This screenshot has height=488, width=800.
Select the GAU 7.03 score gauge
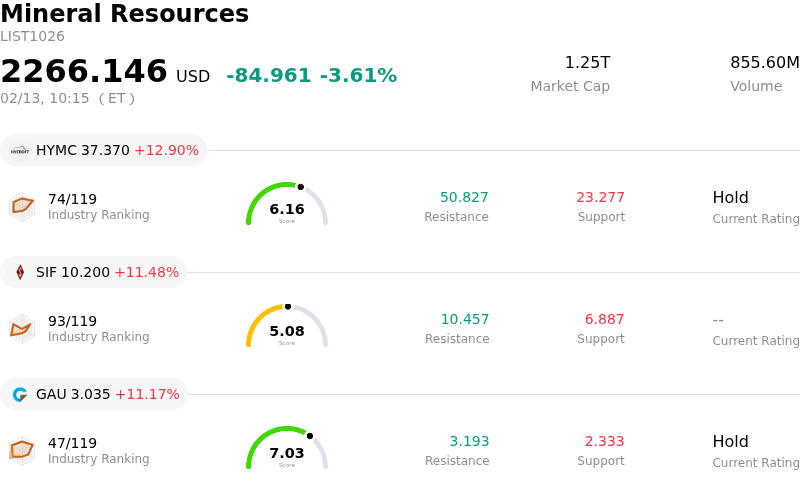tap(287, 448)
